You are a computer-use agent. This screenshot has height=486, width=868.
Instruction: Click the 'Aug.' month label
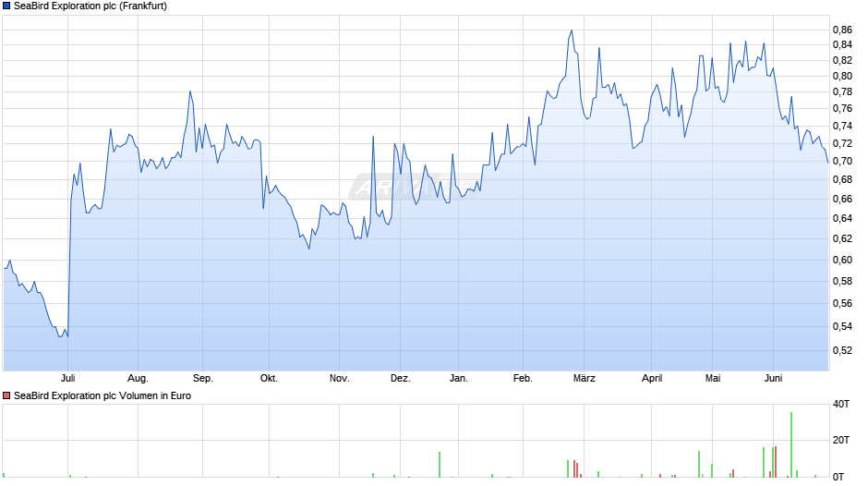[138, 379]
